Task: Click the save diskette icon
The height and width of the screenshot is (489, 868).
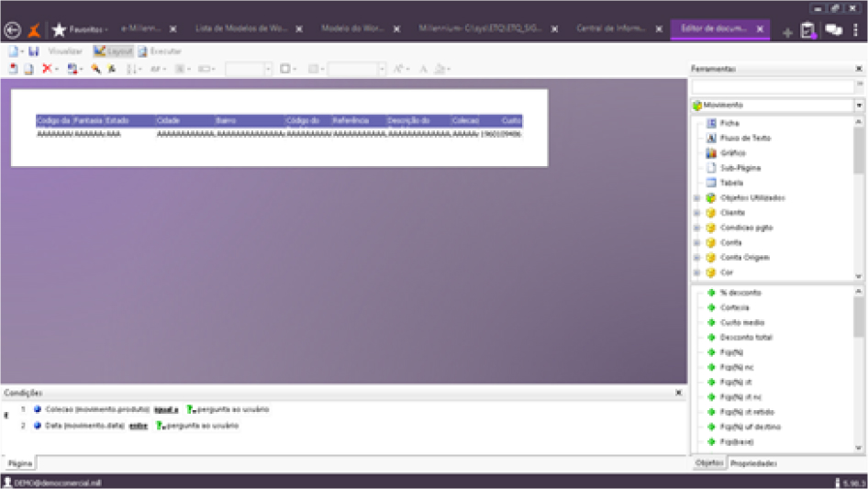Action: coord(33,52)
